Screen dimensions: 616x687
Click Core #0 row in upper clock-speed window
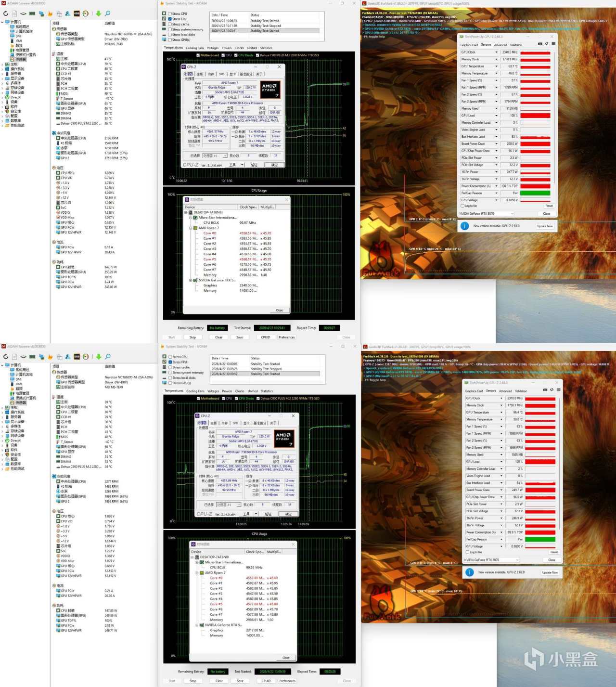237,233
